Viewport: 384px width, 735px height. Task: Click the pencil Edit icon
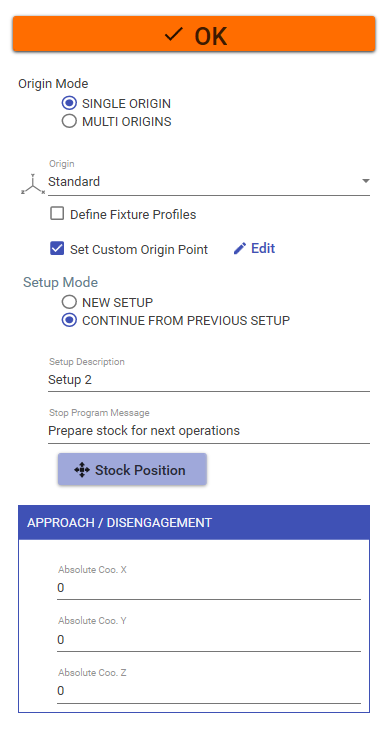pyautogui.click(x=240, y=249)
